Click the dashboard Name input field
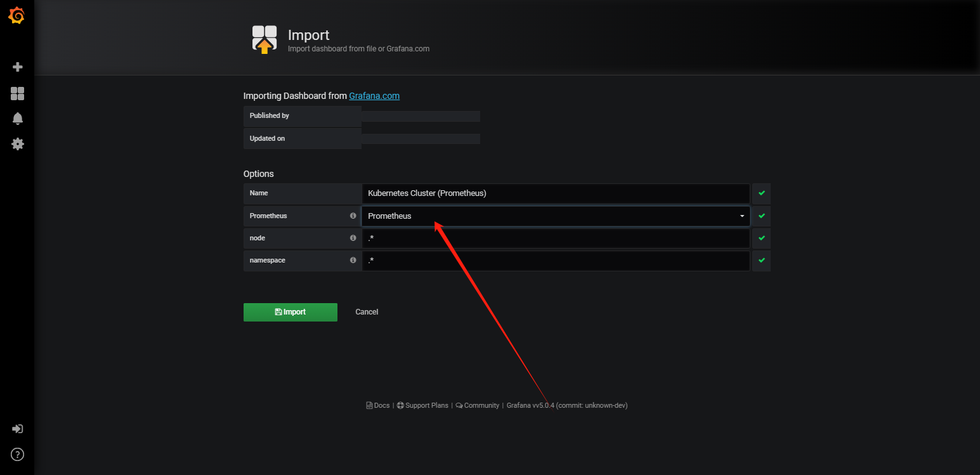The width and height of the screenshot is (980, 475). click(556, 193)
